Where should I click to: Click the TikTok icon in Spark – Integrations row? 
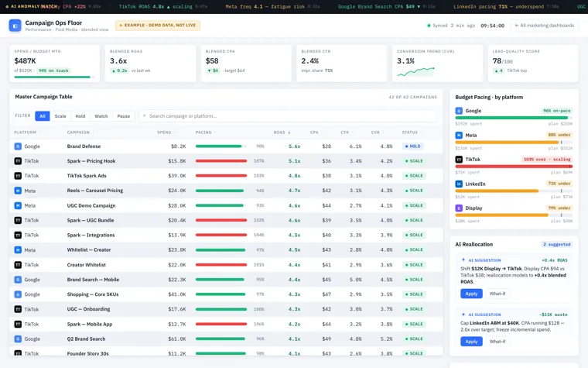point(18,235)
